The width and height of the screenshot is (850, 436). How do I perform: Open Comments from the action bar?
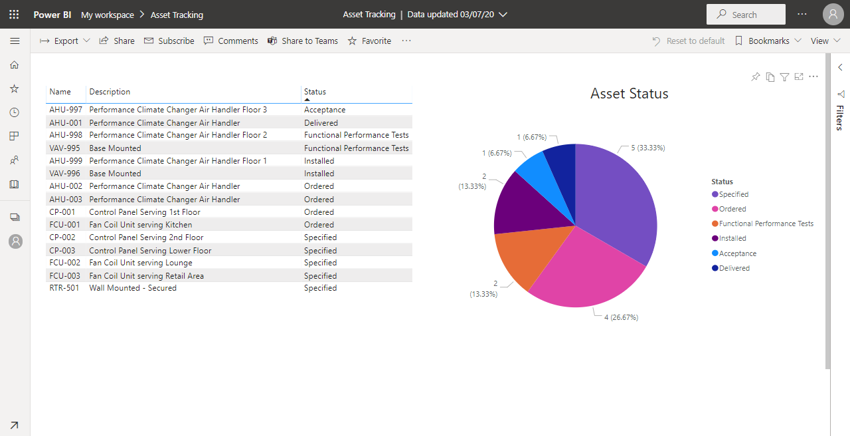pos(230,41)
